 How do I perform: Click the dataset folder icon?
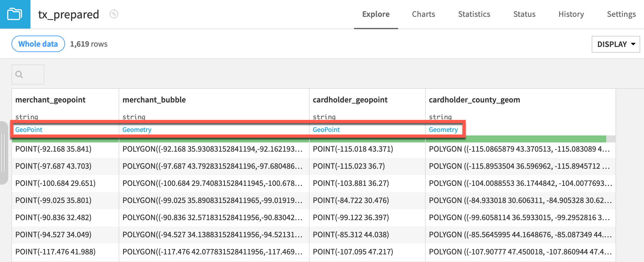[x=15, y=14]
